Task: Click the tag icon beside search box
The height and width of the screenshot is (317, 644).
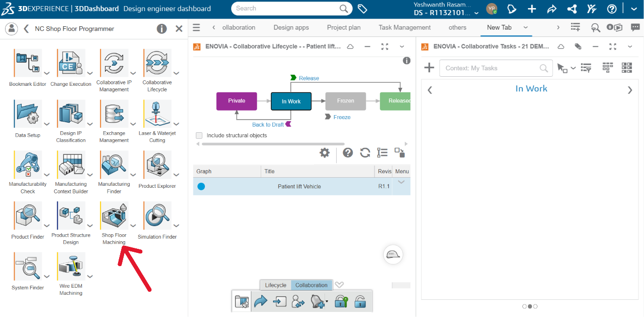Action: pyautogui.click(x=362, y=9)
